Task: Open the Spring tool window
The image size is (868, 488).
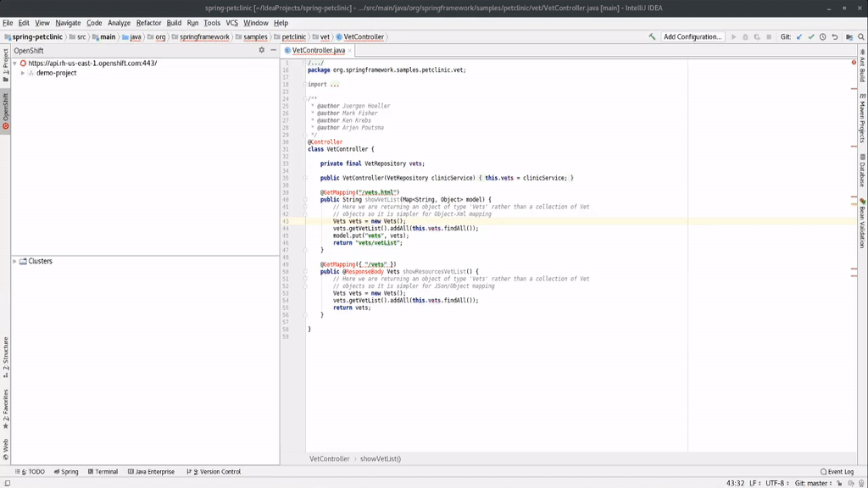Action: [x=66, y=472]
